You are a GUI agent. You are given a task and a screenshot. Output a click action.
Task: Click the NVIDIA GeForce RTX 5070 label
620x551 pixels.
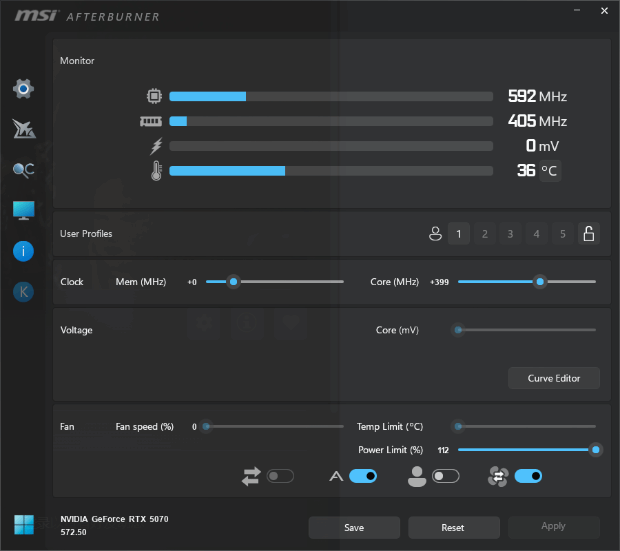coord(114,519)
